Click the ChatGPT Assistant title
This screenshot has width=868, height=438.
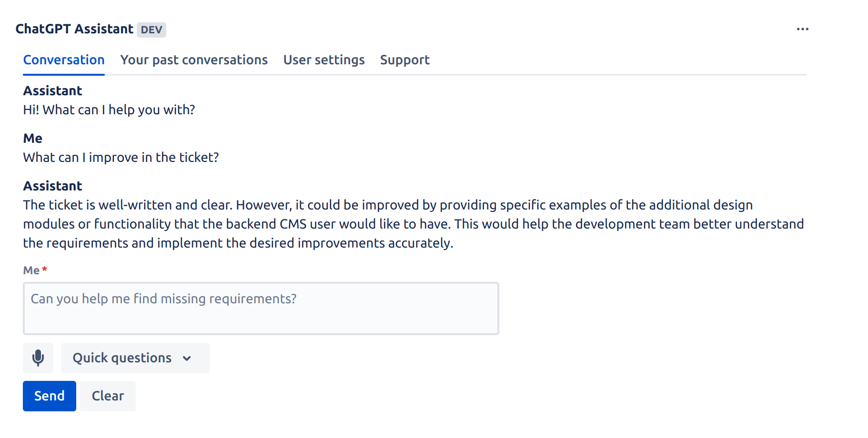click(x=74, y=29)
